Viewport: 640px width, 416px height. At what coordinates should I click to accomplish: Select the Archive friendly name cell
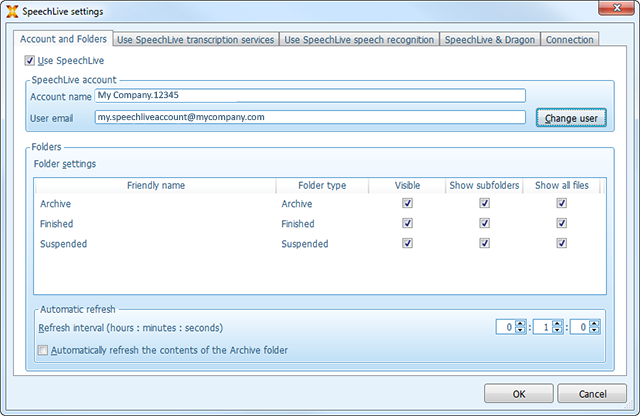[x=56, y=204]
